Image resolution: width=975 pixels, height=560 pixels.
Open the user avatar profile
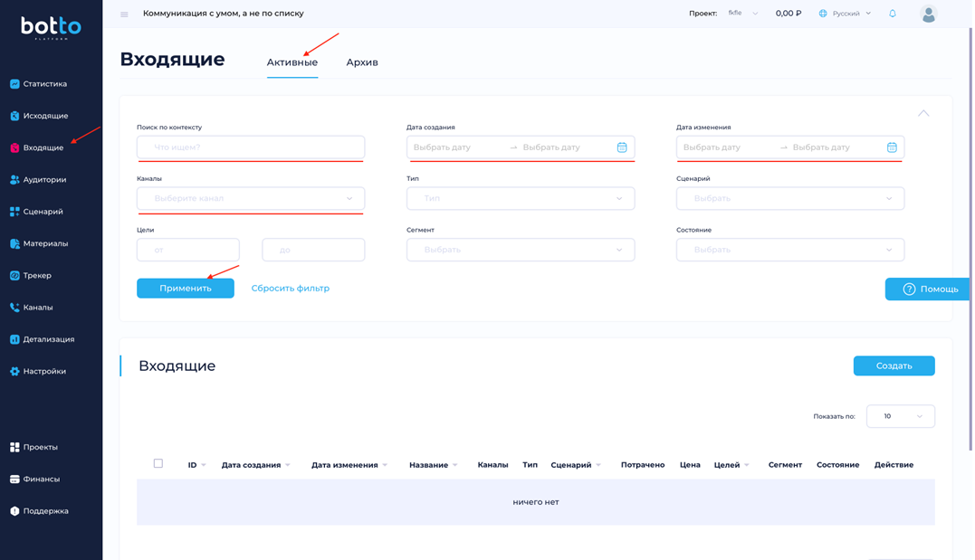point(928,14)
